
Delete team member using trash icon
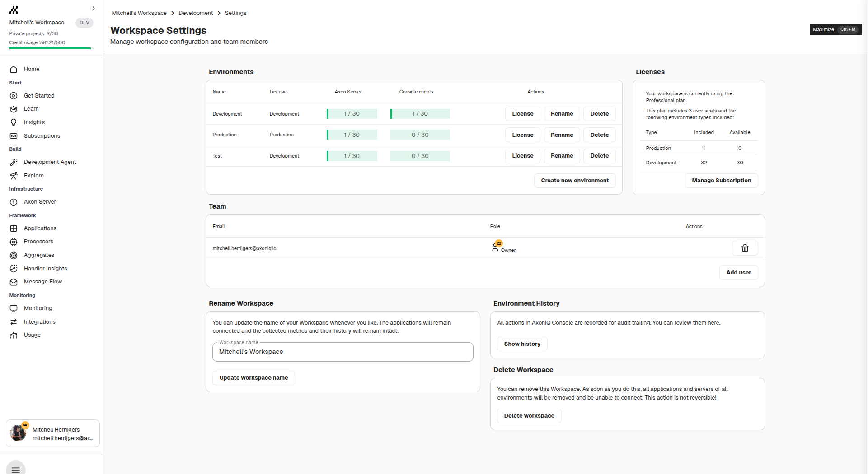click(x=745, y=248)
